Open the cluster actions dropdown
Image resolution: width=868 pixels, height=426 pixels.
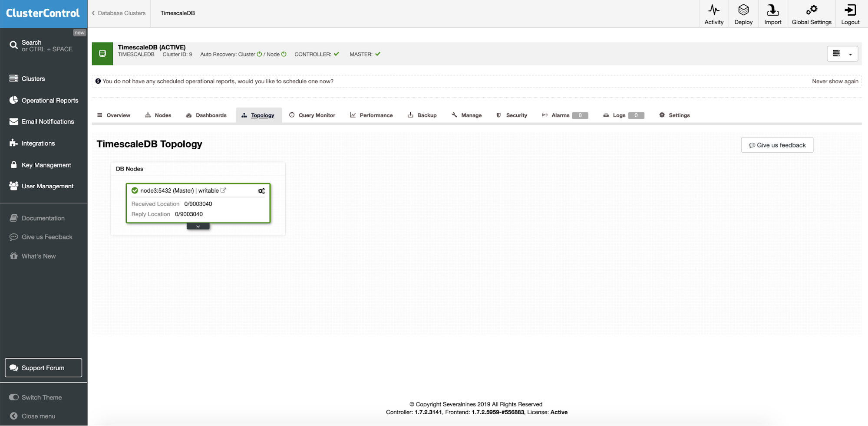click(x=842, y=53)
